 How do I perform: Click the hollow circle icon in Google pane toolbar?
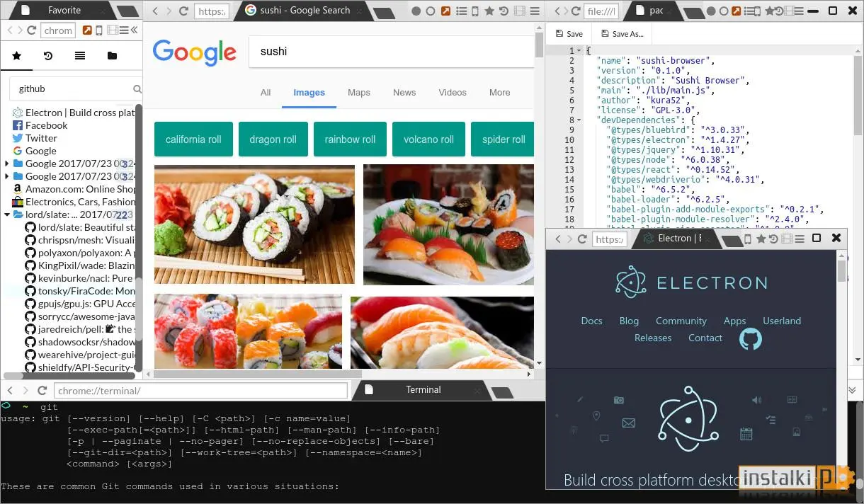(x=431, y=11)
